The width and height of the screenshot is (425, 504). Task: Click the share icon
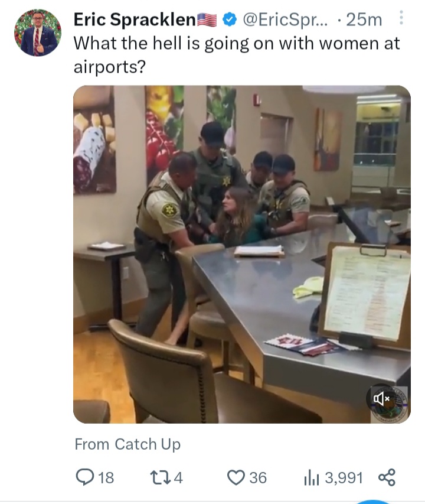387,477
